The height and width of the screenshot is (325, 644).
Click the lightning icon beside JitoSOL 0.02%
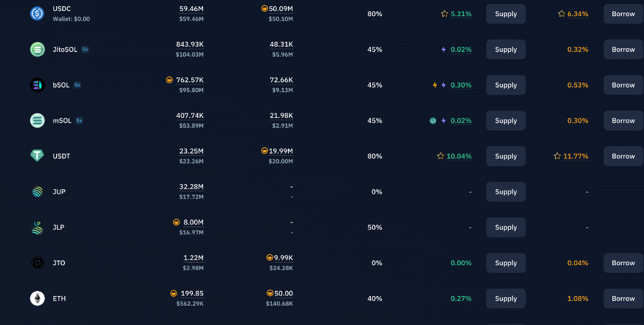click(444, 50)
